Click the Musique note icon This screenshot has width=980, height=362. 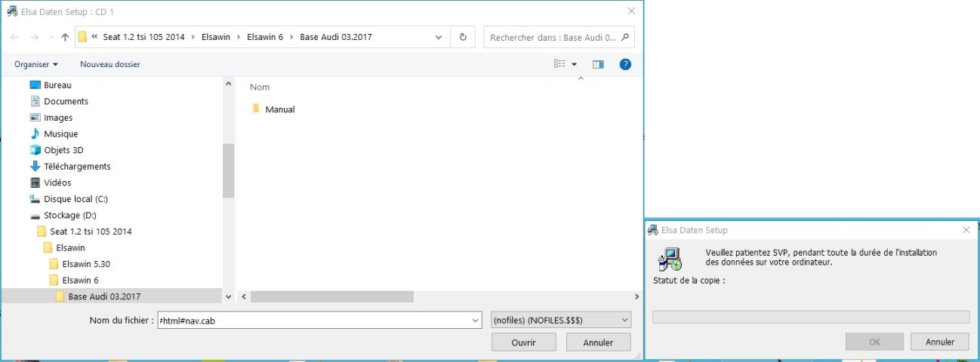[x=35, y=134]
